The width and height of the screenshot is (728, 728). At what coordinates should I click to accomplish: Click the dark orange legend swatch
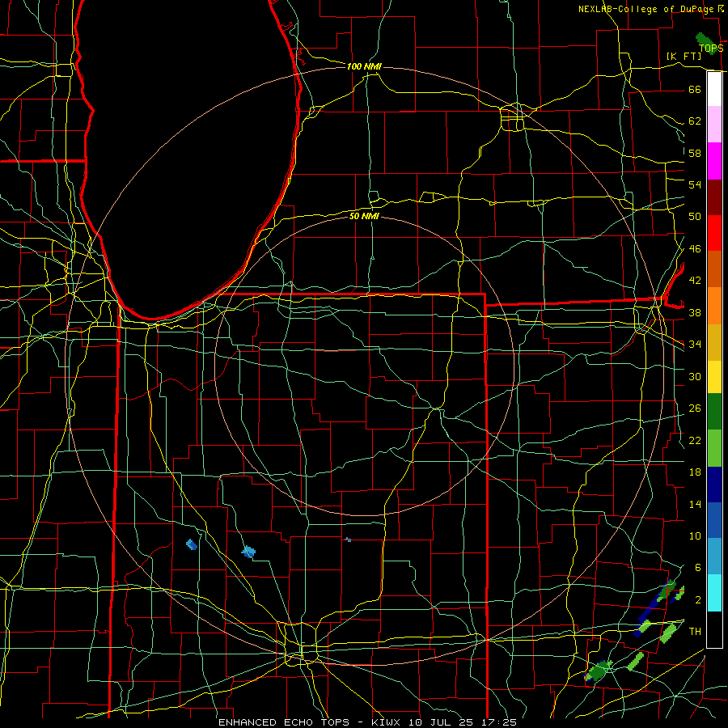(x=714, y=269)
